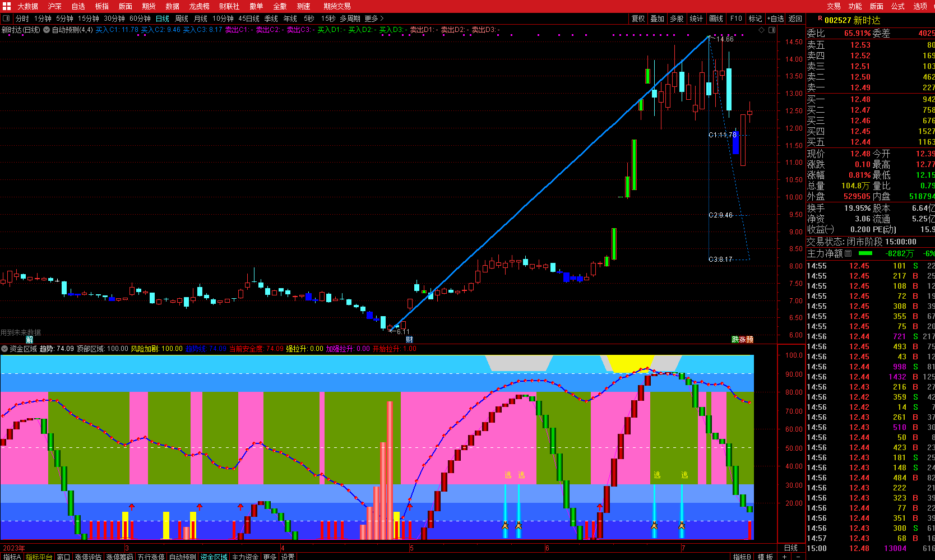Click the R marker before 002527
The image size is (935, 560).
820,18
